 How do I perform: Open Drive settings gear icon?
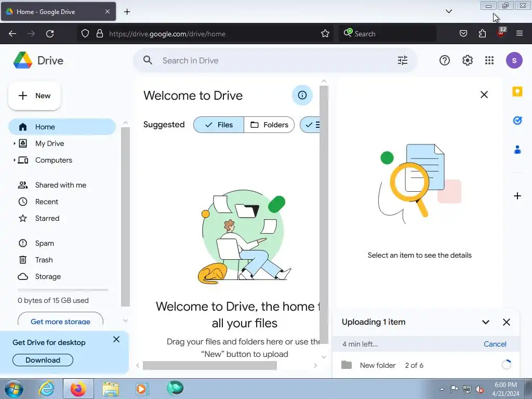click(x=467, y=60)
